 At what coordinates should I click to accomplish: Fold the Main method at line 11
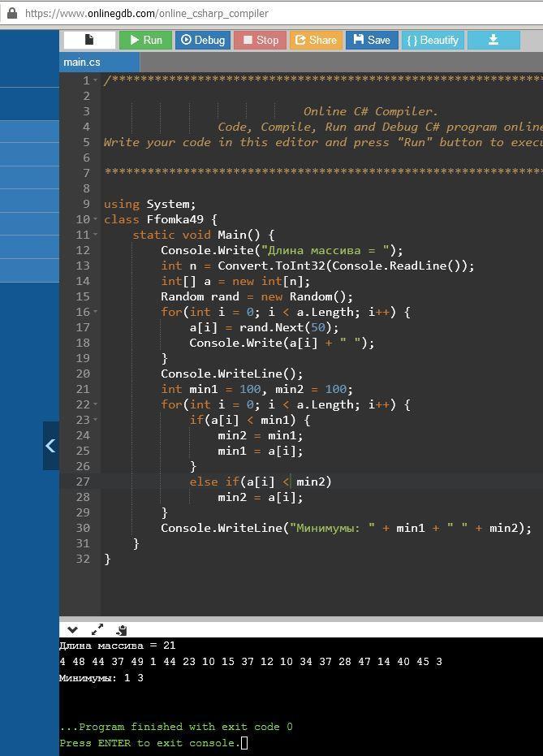(96, 235)
